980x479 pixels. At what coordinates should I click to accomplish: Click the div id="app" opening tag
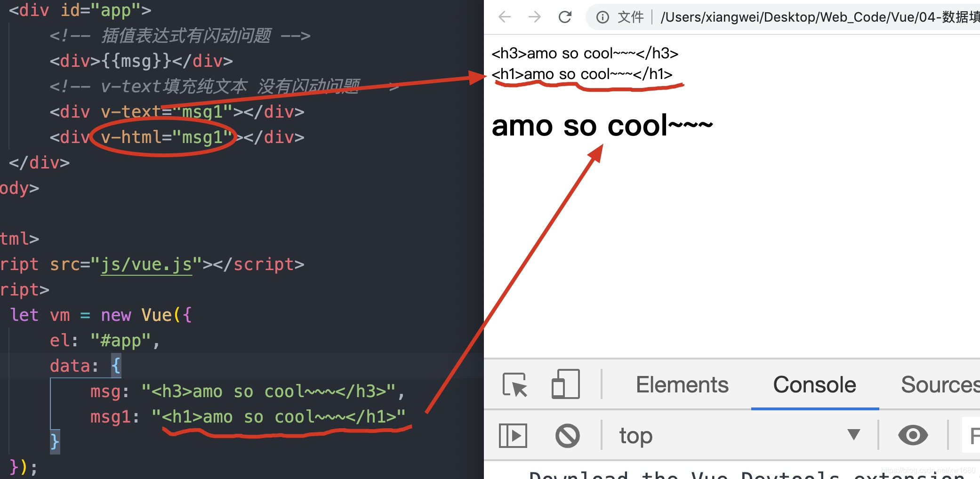(x=80, y=10)
